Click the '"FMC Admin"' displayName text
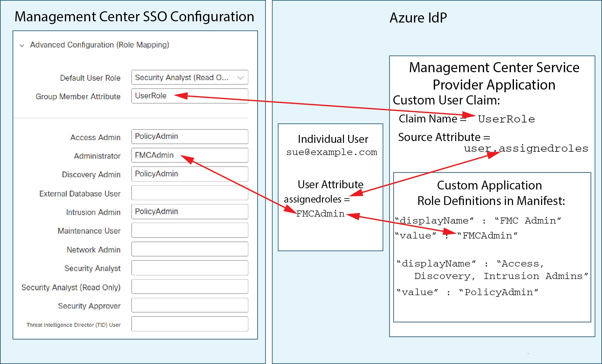This screenshot has width=602, height=364. pos(528,220)
